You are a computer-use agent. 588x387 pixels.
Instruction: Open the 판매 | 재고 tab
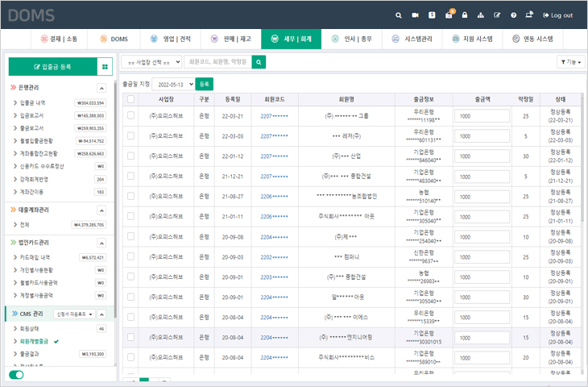(x=231, y=39)
